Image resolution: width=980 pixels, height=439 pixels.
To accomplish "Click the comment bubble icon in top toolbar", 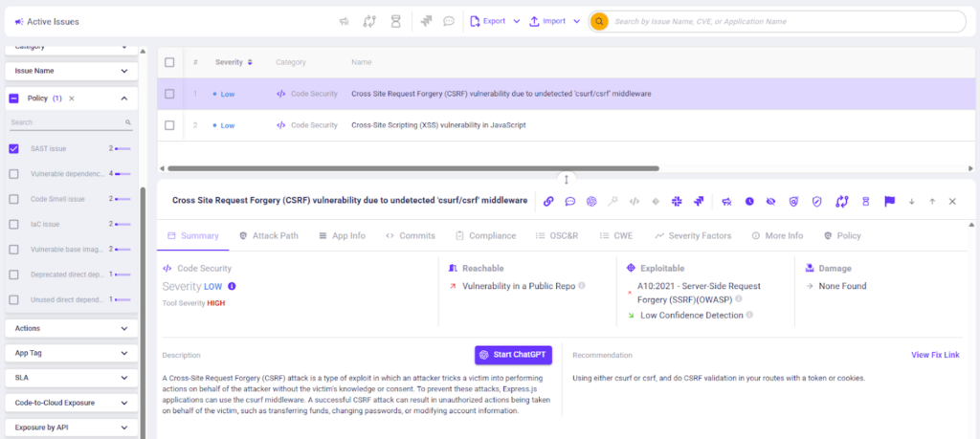I will 449,21.
